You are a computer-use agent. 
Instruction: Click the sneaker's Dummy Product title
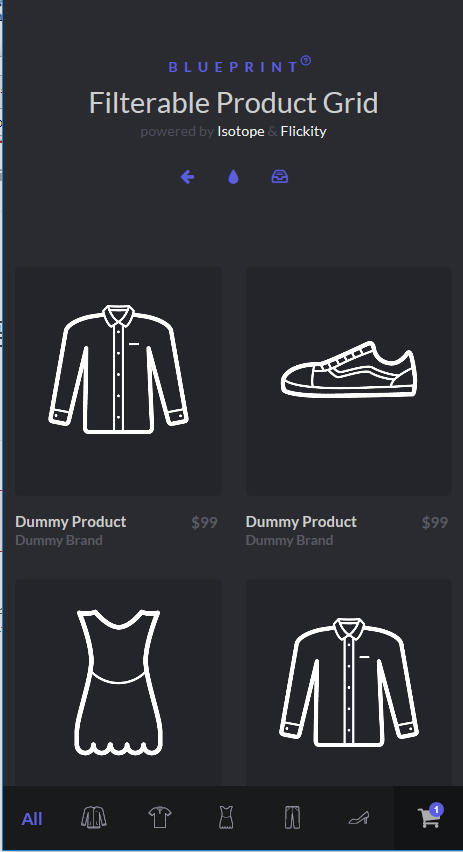[301, 522]
